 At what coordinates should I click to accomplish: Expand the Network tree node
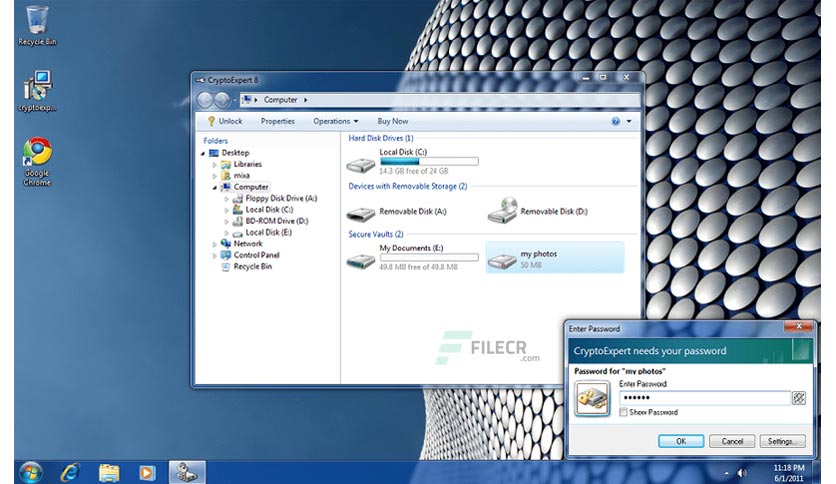(x=214, y=244)
